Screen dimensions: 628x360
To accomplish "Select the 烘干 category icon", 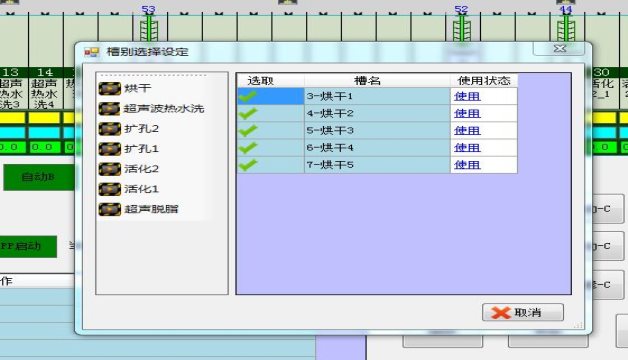I will click(109, 88).
